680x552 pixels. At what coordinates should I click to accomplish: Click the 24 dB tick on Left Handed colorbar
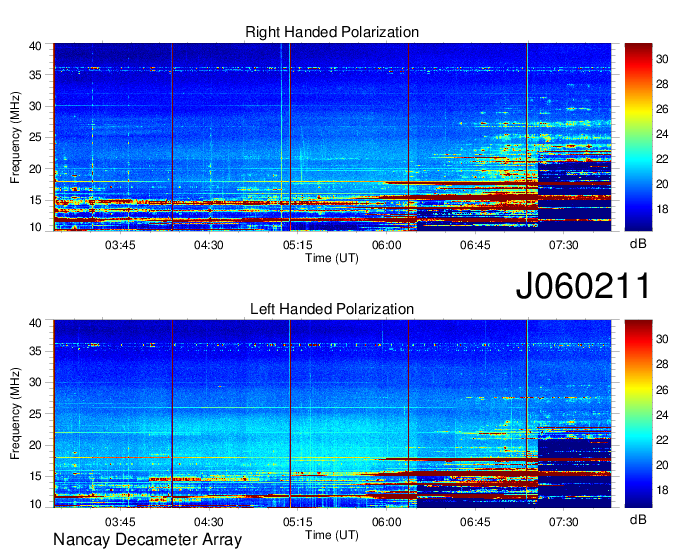pyautogui.click(x=662, y=415)
